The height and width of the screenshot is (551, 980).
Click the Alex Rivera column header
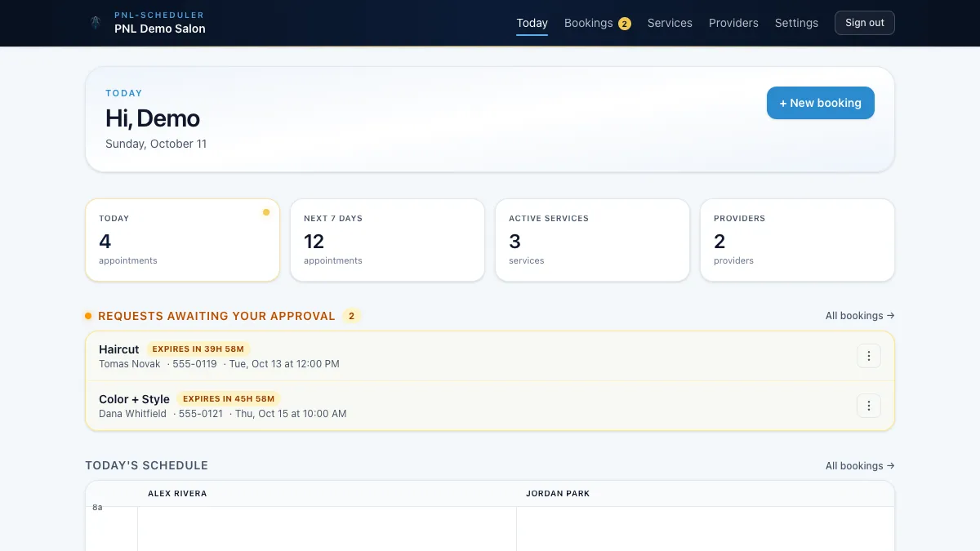point(177,494)
